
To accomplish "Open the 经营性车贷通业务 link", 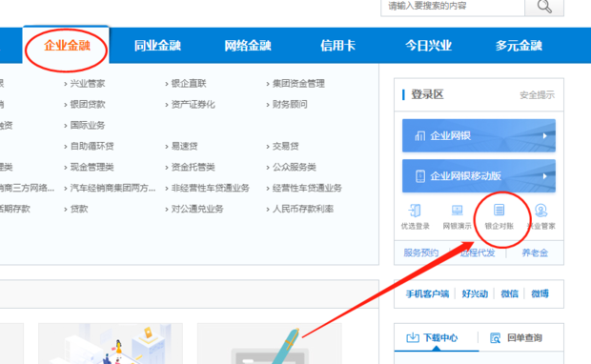I will [307, 188].
